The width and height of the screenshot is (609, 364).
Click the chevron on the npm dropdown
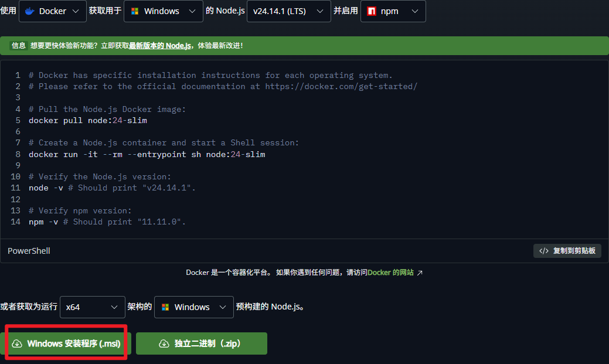click(x=415, y=11)
